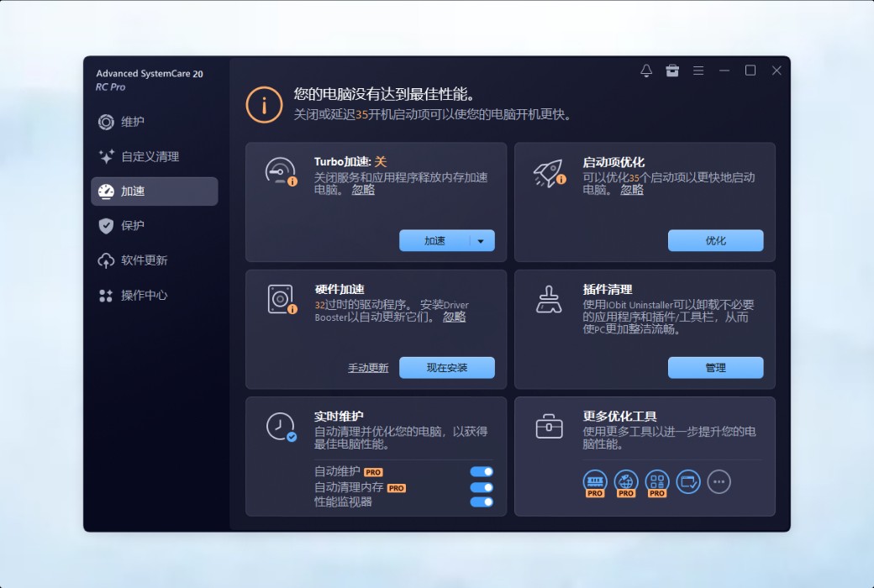Go to the 保护 section
This screenshot has height=588, width=874.
(155, 226)
